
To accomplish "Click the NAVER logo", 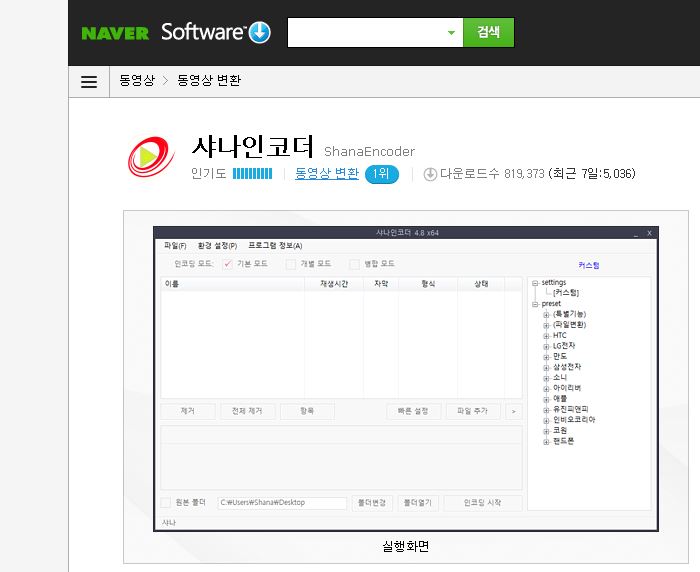I will point(115,33).
